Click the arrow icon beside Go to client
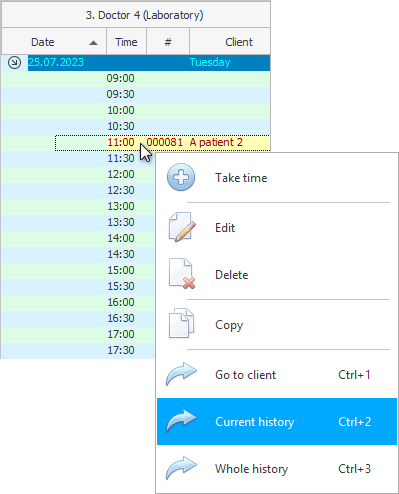This screenshot has height=494, width=399. tap(181, 374)
